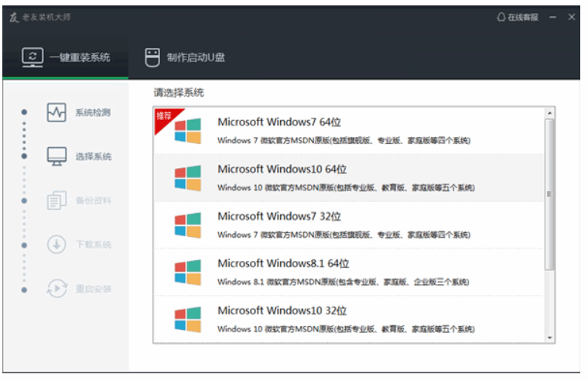Click the 系统检测 pulse icon
This screenshot has height=381, width=588.
[56, 112]
